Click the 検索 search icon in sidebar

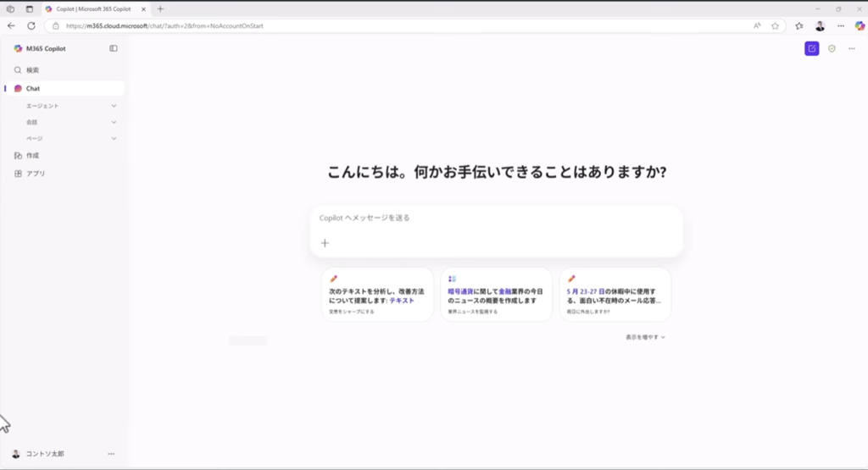click(x=18, y=70)
